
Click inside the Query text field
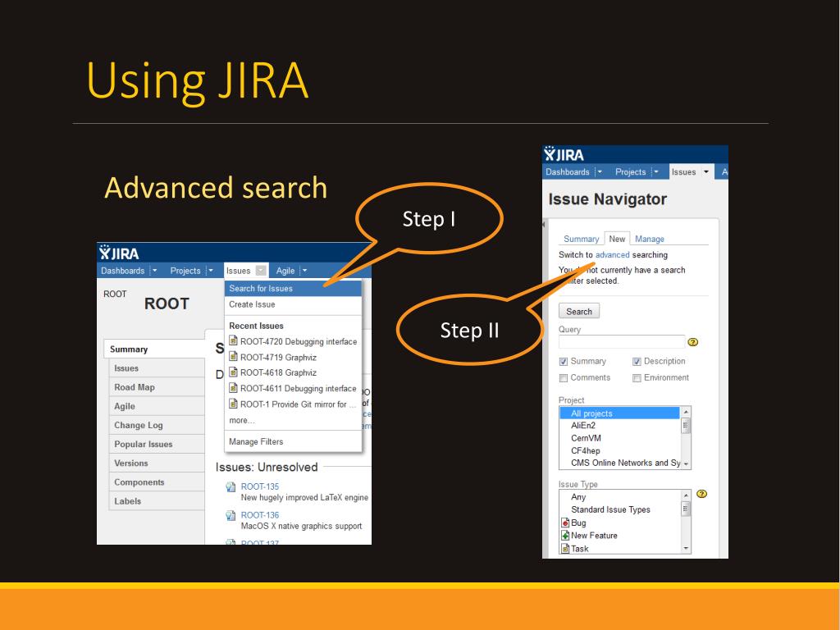pos(622,342)
